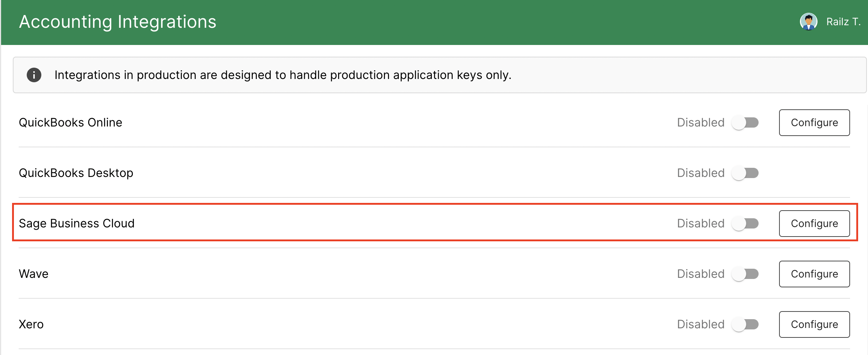Click Configure in the Wave row
This screenshot has width=868, height=355.
coord(814,274)
